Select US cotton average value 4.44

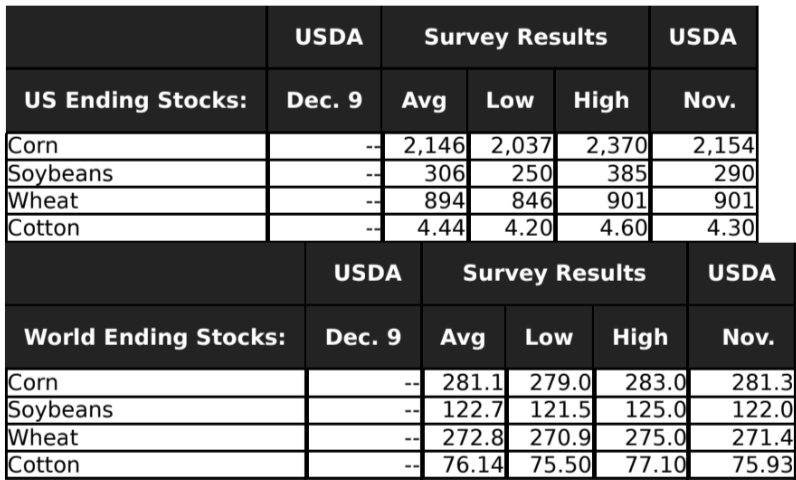point(438,228)
